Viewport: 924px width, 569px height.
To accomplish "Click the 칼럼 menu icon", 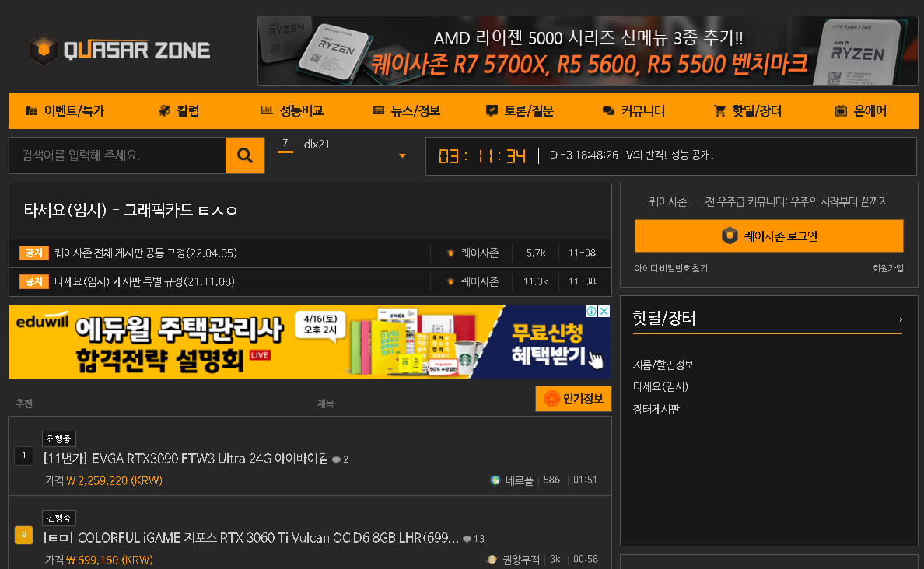I will click(164, 110).
